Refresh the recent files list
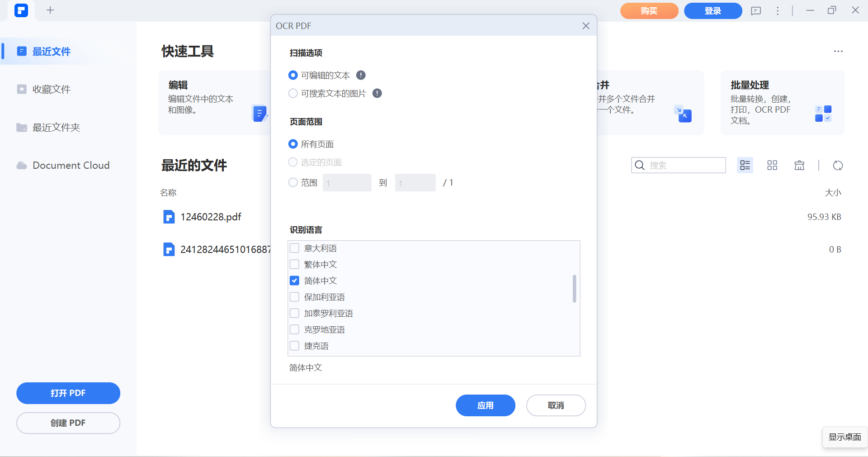 838,166
